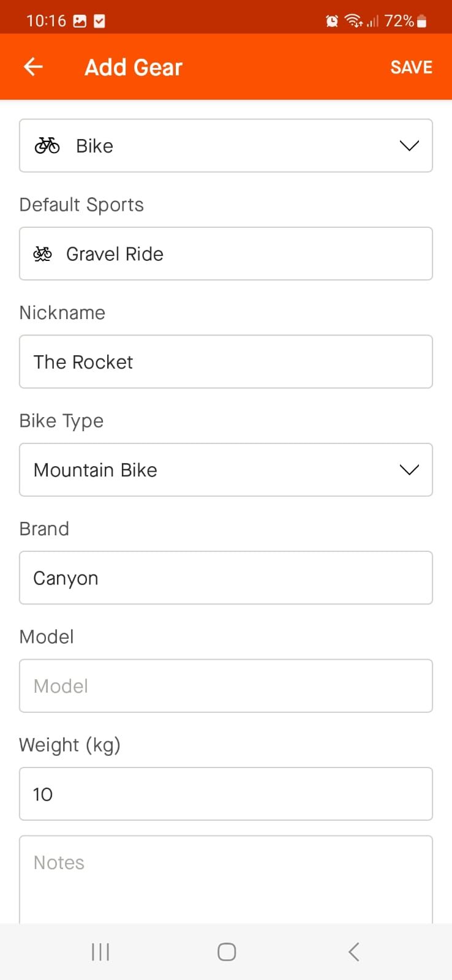The width and height of the screenshot is (452, 980).
Task: Tap the Wi-Fi signal icon
Action: click(x=353, y=21)
